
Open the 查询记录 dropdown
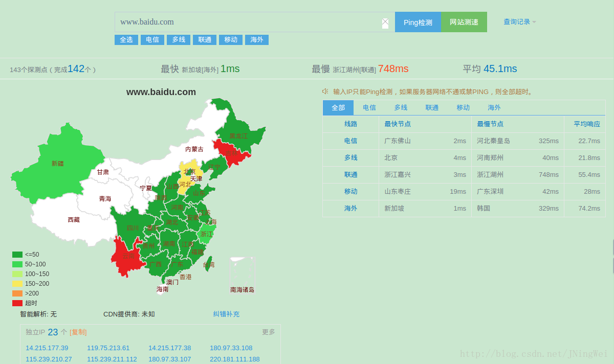click(520, 22)
